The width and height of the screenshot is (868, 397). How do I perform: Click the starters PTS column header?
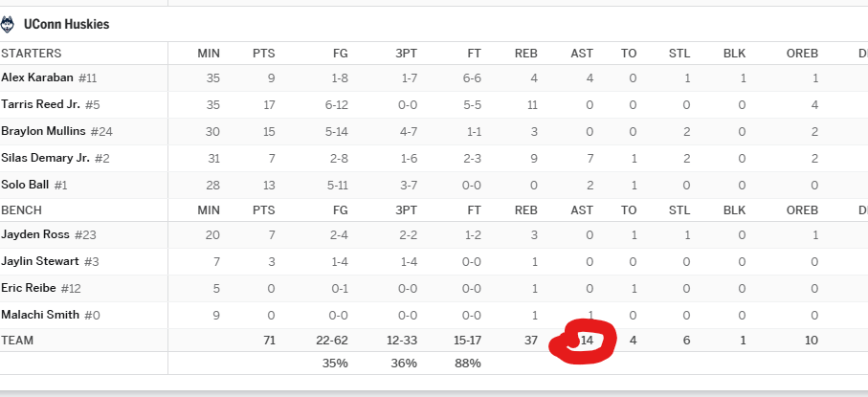click(263, 54)
